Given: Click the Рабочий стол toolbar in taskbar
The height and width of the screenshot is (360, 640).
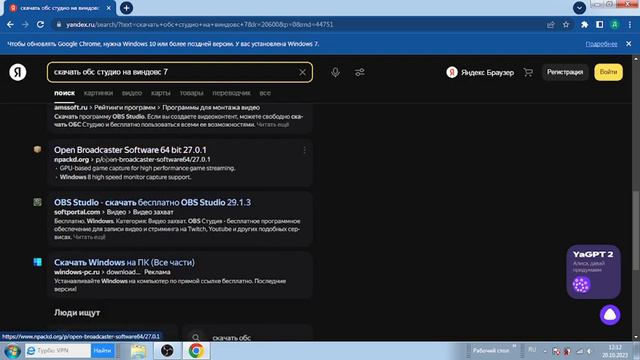Looking at the screenshot, I should [x=491, y=351].
